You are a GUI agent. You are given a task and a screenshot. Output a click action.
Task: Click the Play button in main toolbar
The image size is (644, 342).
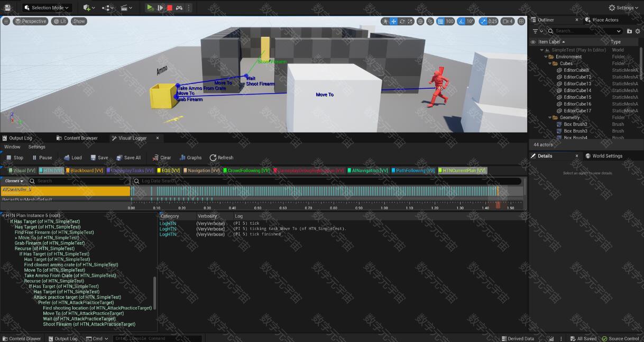tap(150, 7)
